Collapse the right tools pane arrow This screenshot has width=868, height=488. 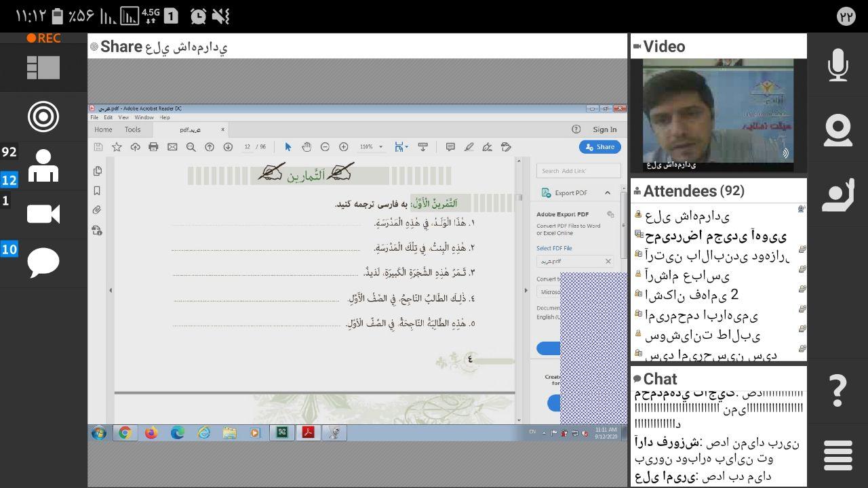(x=526, y=290)
